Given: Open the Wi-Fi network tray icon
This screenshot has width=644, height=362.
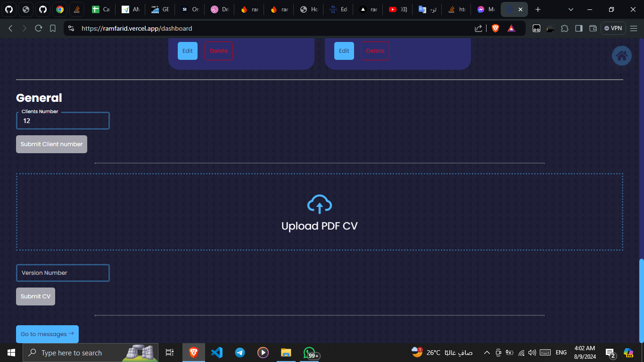Looking at the screenshot, I should (x=521, y=353).
